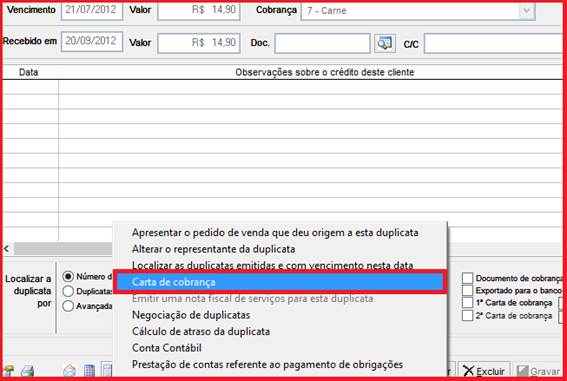Enable the '1ª Carta de cobrança' checkbox

tap(468, 303)
